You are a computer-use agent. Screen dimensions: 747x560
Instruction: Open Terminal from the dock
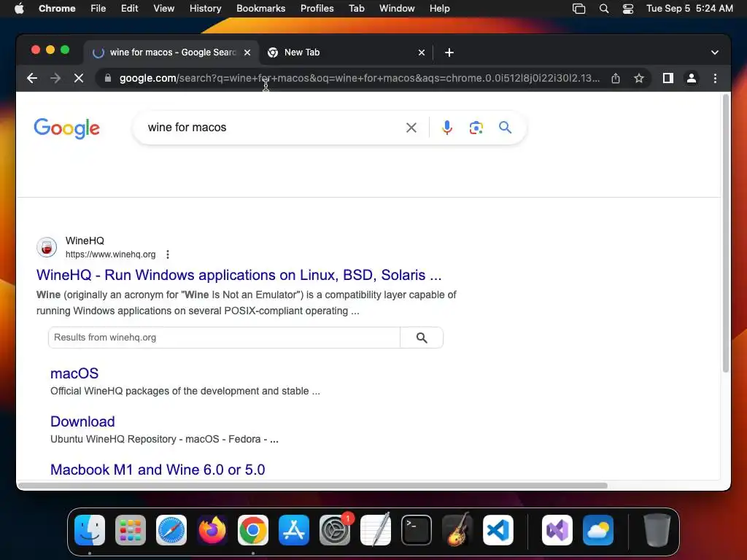[x=417, y=530]
